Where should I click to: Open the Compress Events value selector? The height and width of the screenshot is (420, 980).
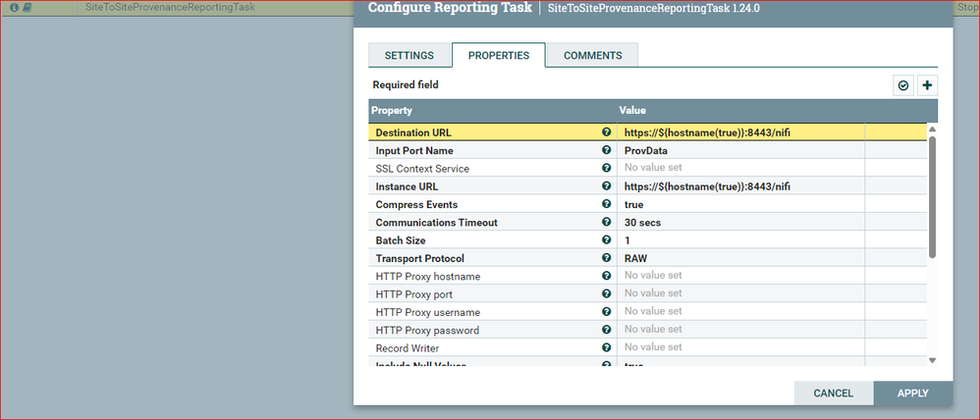click(x=740, y=204)
